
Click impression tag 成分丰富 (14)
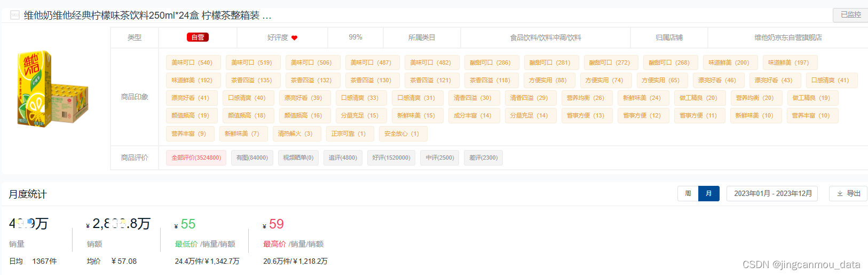(474, 115)
